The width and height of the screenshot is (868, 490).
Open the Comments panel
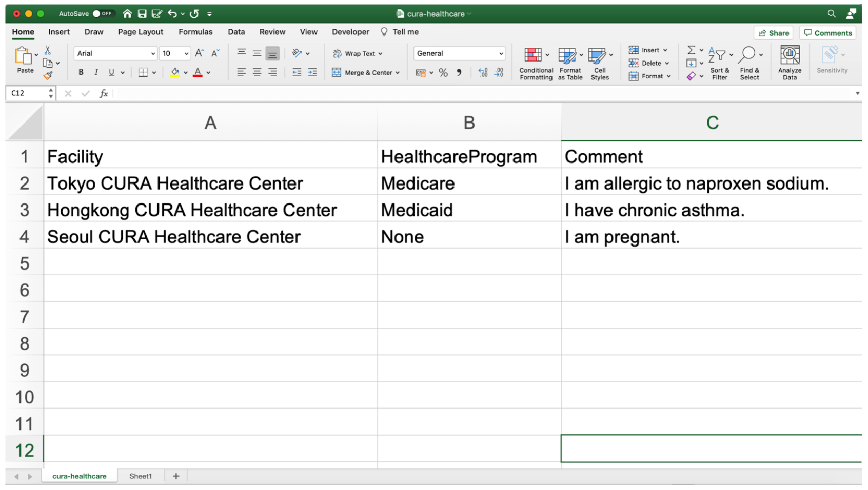point(827,33)
